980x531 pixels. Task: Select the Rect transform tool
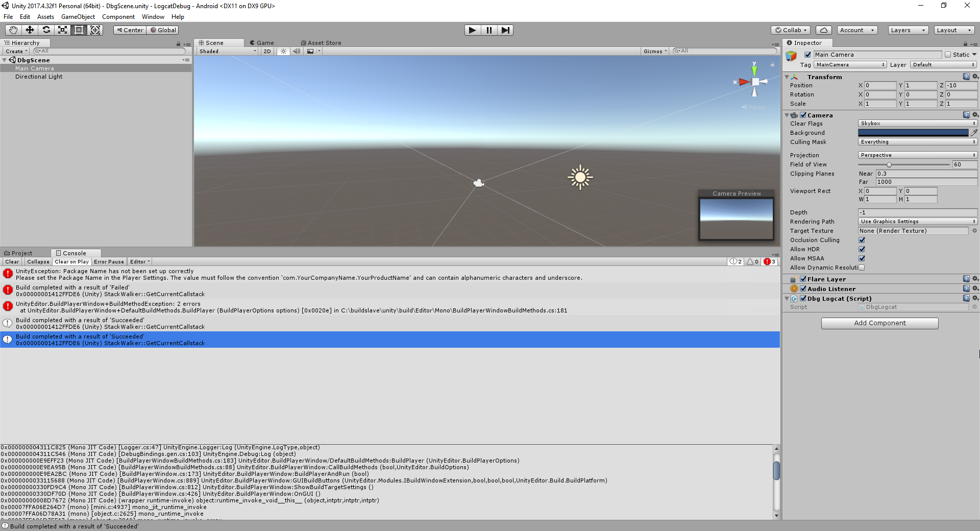[79, 30]
